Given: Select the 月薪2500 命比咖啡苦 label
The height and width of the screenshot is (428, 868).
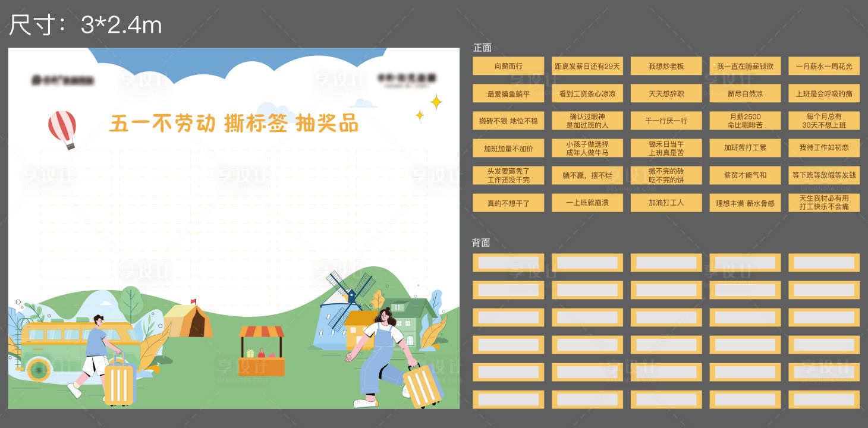Looking at the screenshot, I should point(745,121).
